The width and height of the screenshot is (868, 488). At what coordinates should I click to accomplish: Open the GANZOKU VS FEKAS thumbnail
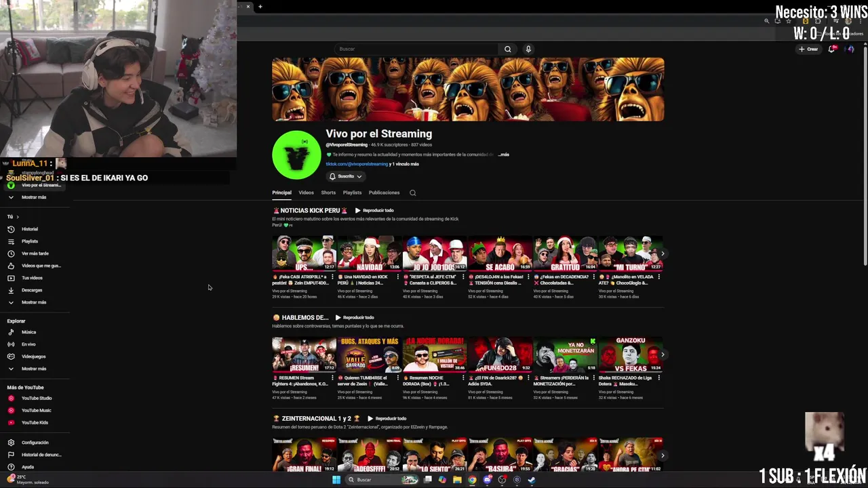tap(631, 354)
